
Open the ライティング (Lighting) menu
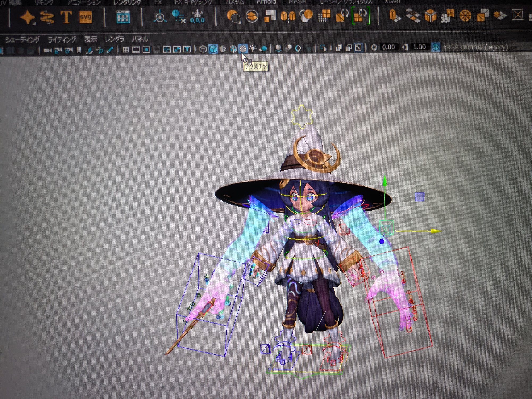pos(62,40)
